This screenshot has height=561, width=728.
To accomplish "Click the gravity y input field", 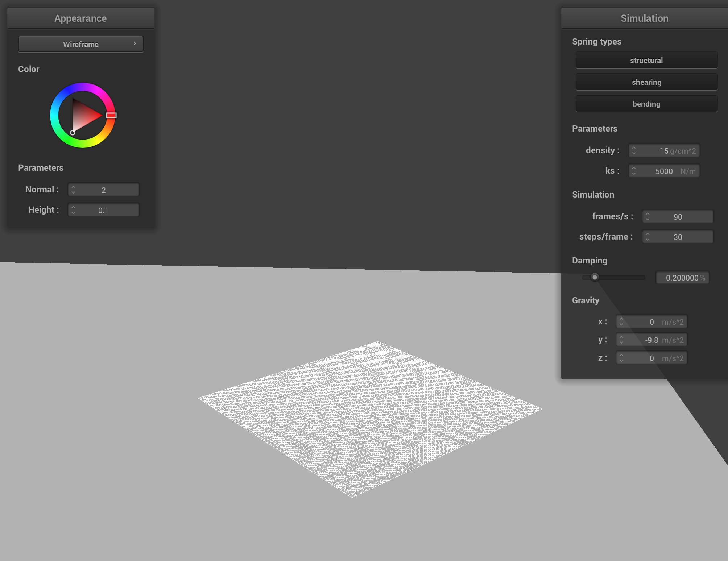I will tap(652, 340).
